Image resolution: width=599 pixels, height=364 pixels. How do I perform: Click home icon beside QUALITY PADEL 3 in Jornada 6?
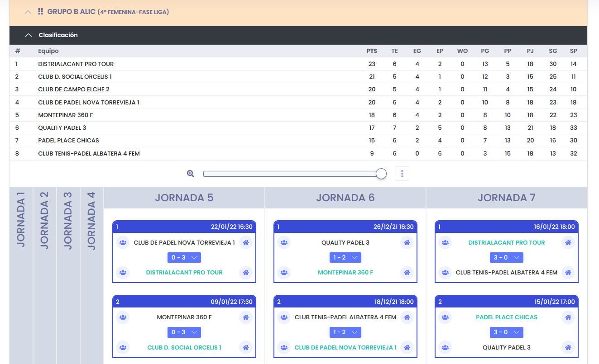click(407, 243)
